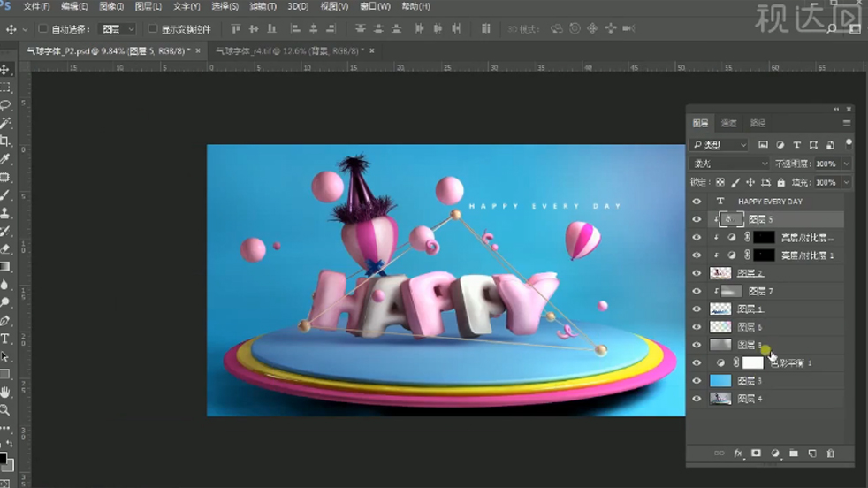Select the Crop tool
This screenshot has height=488, width=868.
(5, 141)
